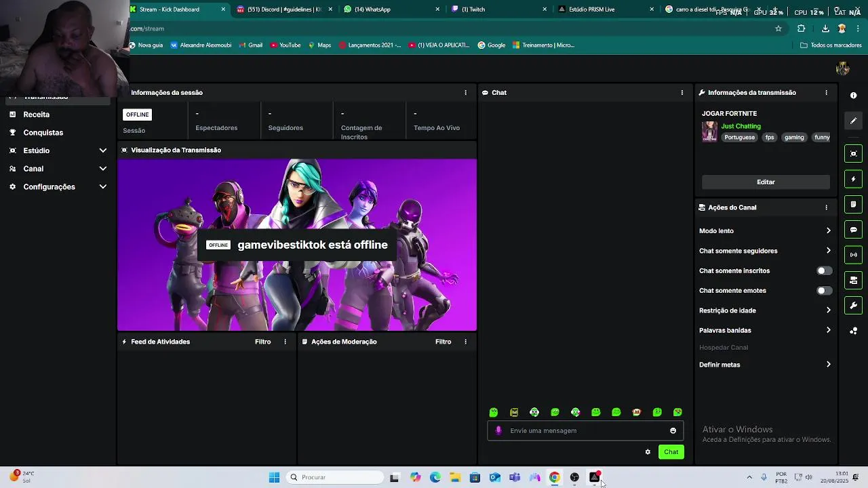Image resolution: width=868 pixels, height=488 pixels.
Task: Open File Explorer from the taskbar
Action: [455, 477]
